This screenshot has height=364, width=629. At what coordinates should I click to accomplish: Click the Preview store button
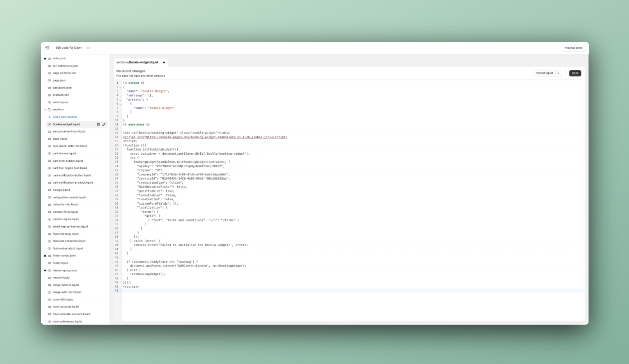pos(573,48)
